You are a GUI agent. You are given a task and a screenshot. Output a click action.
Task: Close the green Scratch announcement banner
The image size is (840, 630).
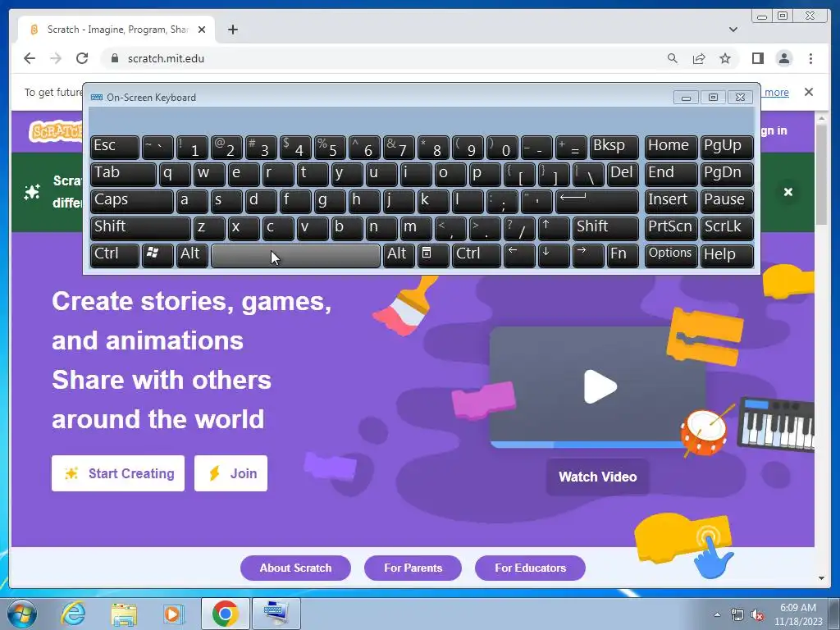click(788, 192)
